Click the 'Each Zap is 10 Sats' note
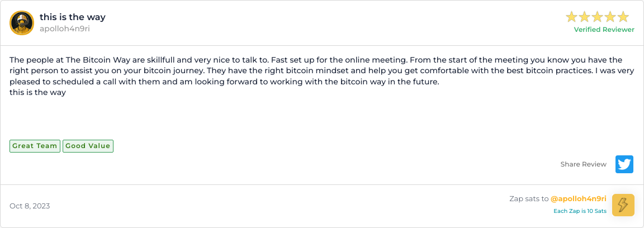The width and height of the screenshot is (644, 228). (x=580, y=211)
